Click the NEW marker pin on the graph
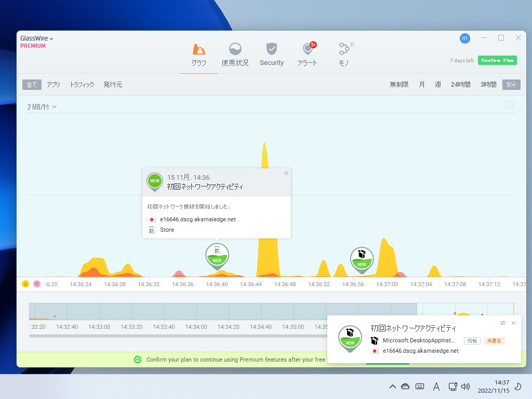The height and width of the screenshot is (399, 532). tap(217, 255)
